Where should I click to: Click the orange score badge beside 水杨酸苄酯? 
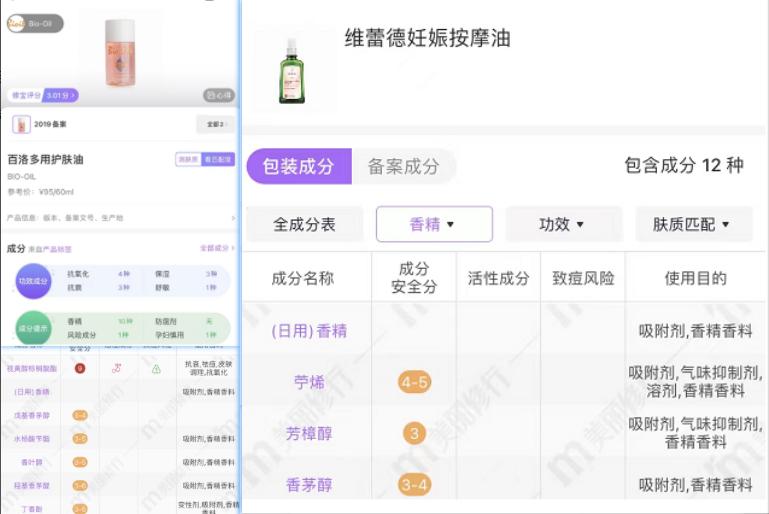pos(80,439)
